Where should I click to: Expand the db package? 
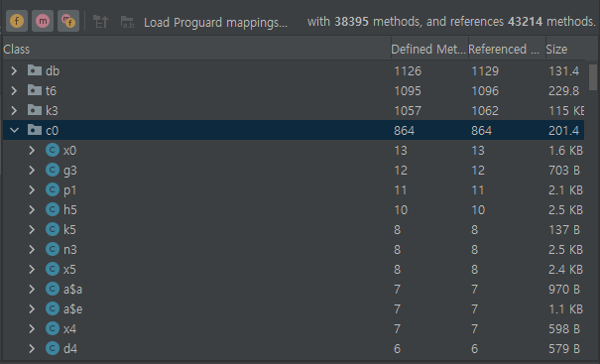[x=14, y=70]
